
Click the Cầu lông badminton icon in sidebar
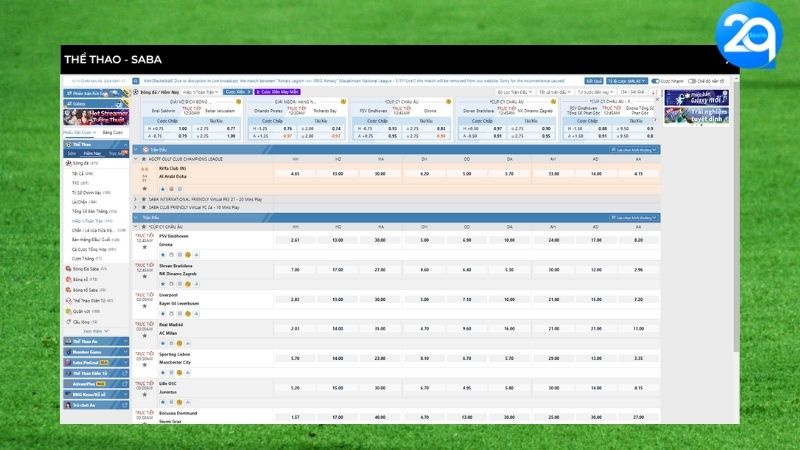click(x=68, y=322)
